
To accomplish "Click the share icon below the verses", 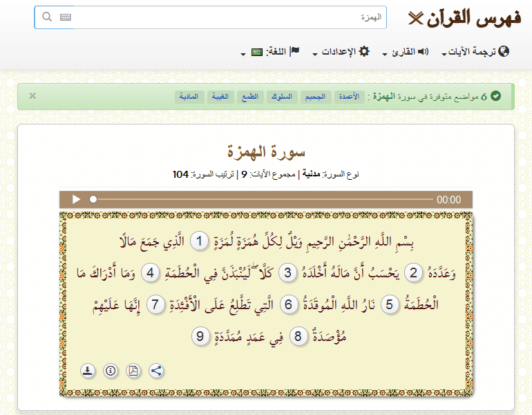I will [156, 370].
